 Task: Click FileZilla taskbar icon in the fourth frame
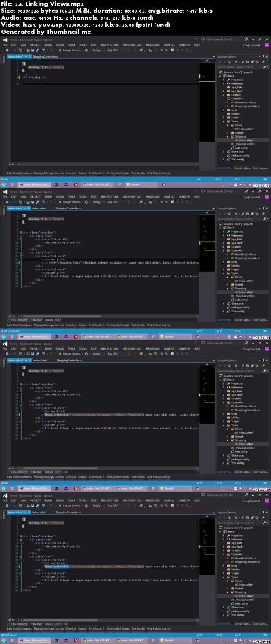tap(75, 641)
